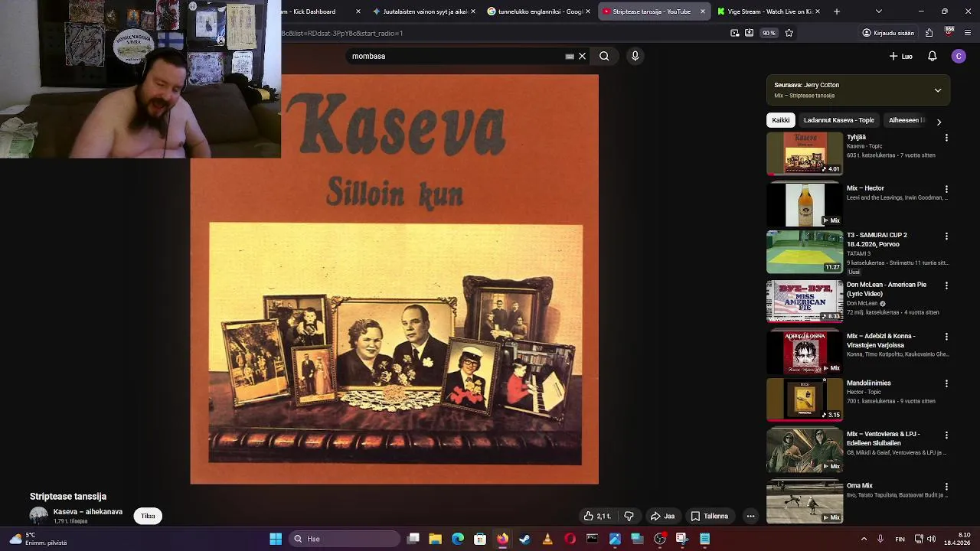Open options for Don McLean American Pie
980x551 pixels.
coord(946,285)
